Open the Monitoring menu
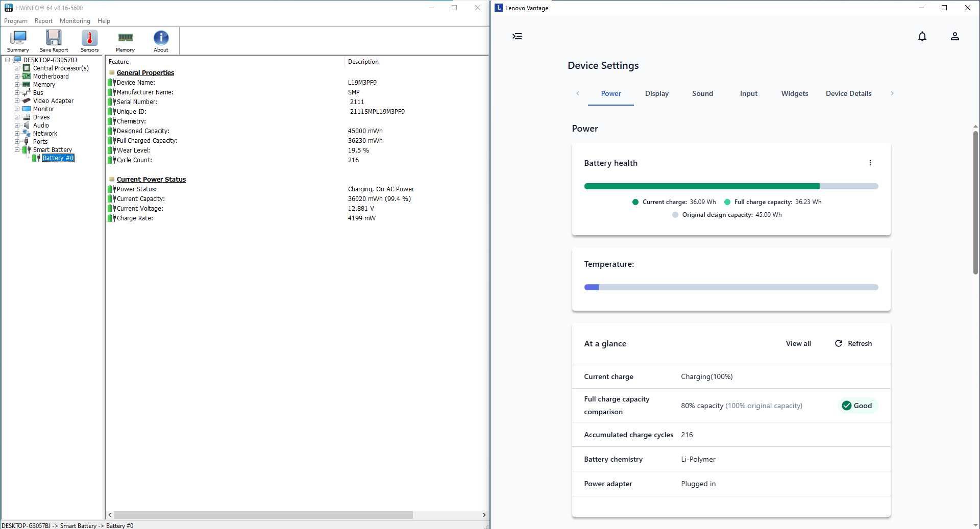The width and height of the screenshot is (980, 529). pos(75,21)
